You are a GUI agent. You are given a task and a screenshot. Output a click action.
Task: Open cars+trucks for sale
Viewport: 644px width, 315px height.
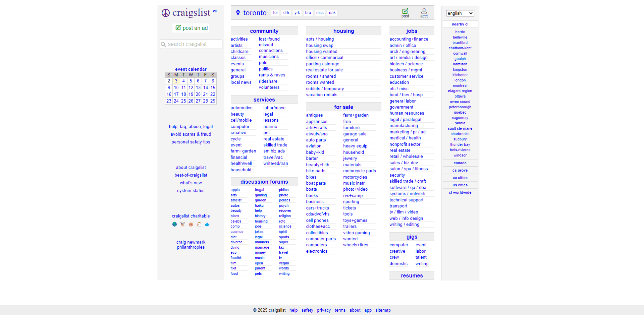tap(317, 208)
